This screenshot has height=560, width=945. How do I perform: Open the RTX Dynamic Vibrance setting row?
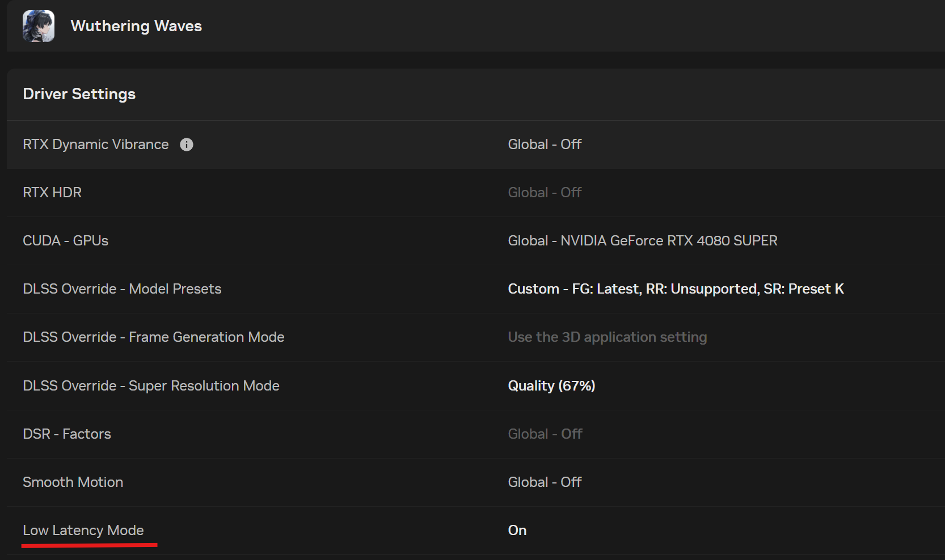pos(95,145)
